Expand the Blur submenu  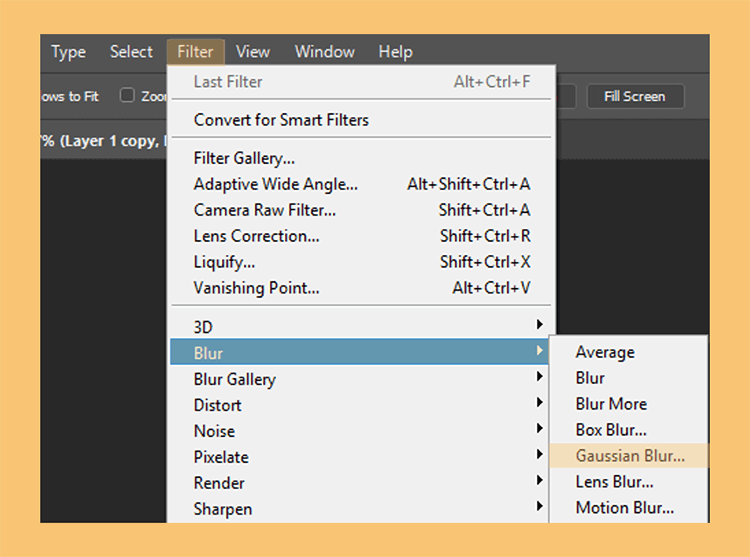360,352
